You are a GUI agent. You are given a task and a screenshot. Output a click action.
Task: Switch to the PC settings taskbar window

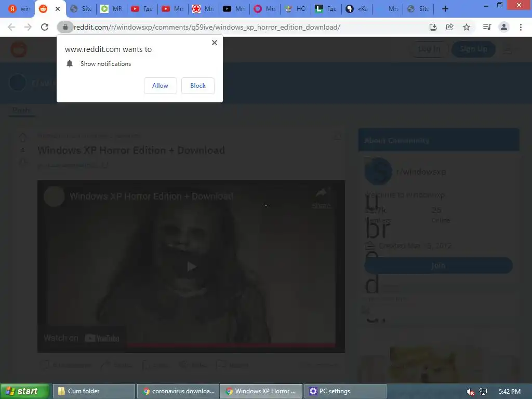[345, 391]
